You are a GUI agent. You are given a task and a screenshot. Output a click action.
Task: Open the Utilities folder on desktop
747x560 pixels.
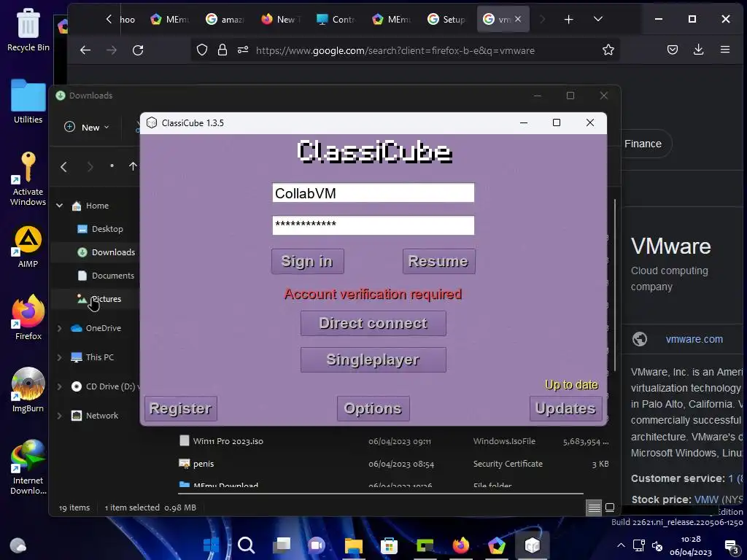coord(28,101)
